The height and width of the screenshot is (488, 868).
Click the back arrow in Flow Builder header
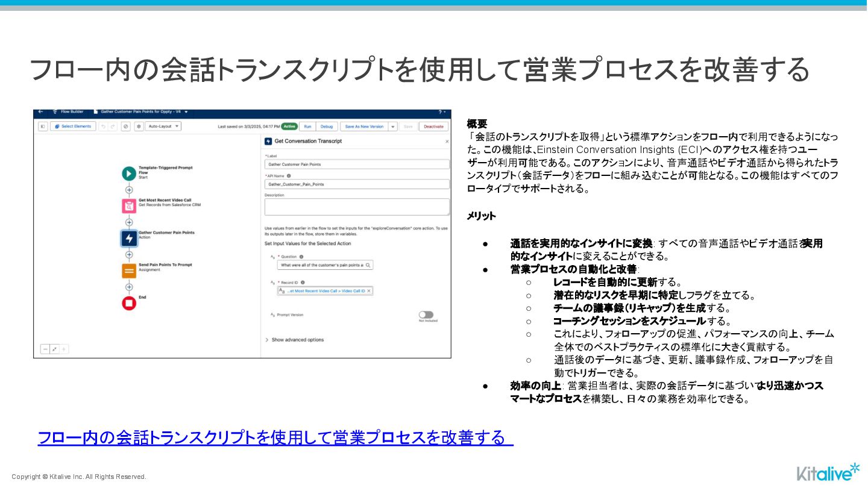[x=41, y=111]
